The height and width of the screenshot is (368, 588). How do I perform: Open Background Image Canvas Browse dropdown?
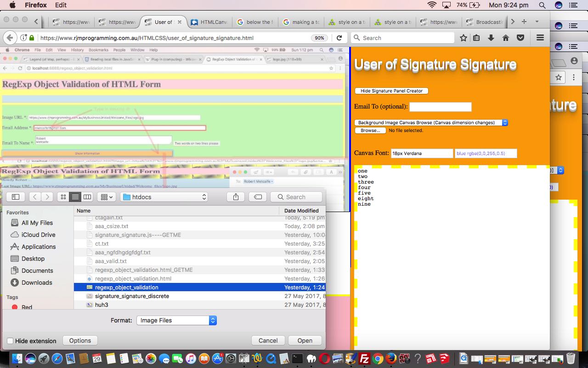point(431,122)
